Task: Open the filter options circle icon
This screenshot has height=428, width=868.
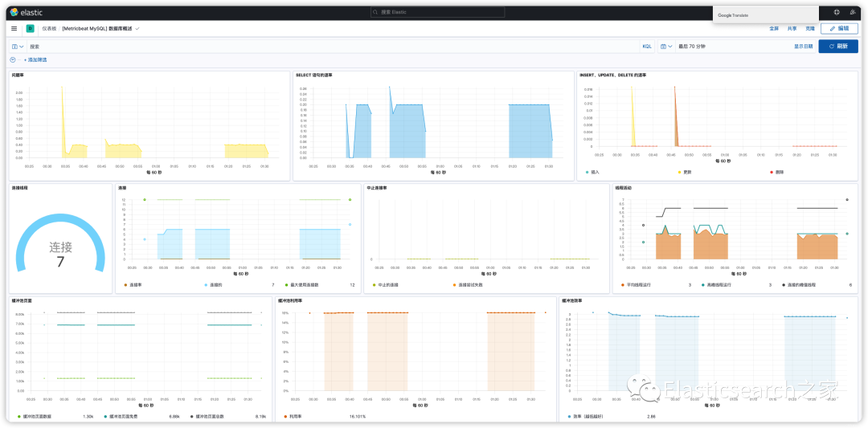Action: point(13,59)
